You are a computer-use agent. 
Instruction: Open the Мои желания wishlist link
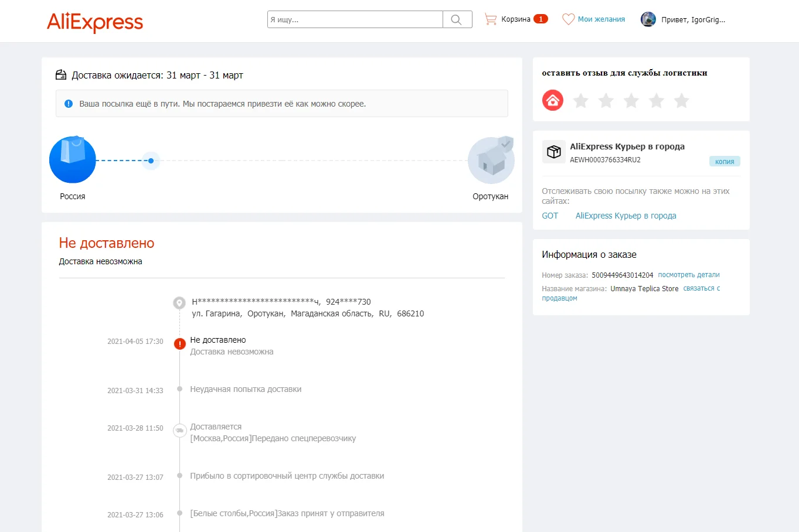click(x=601, y=19)
